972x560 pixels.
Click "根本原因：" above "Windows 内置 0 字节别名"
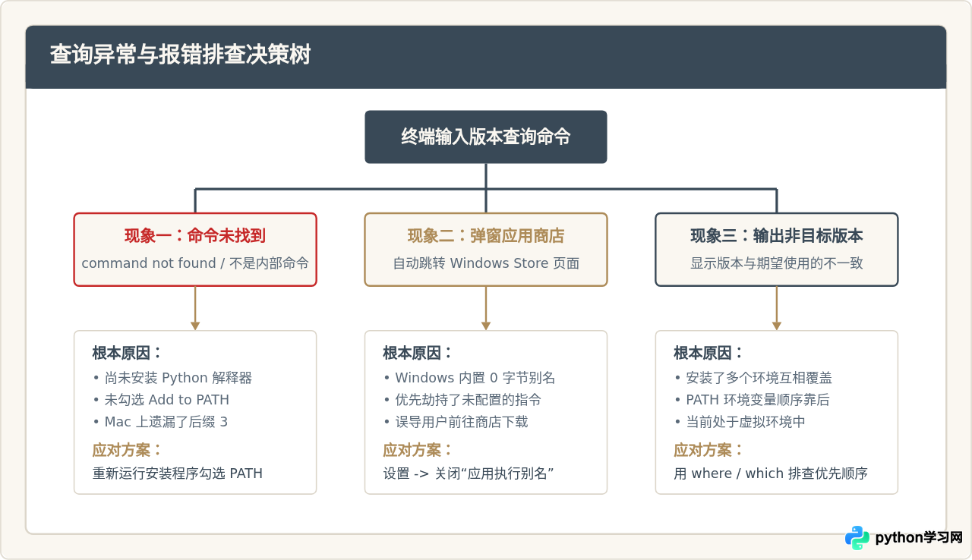point(418,353)
